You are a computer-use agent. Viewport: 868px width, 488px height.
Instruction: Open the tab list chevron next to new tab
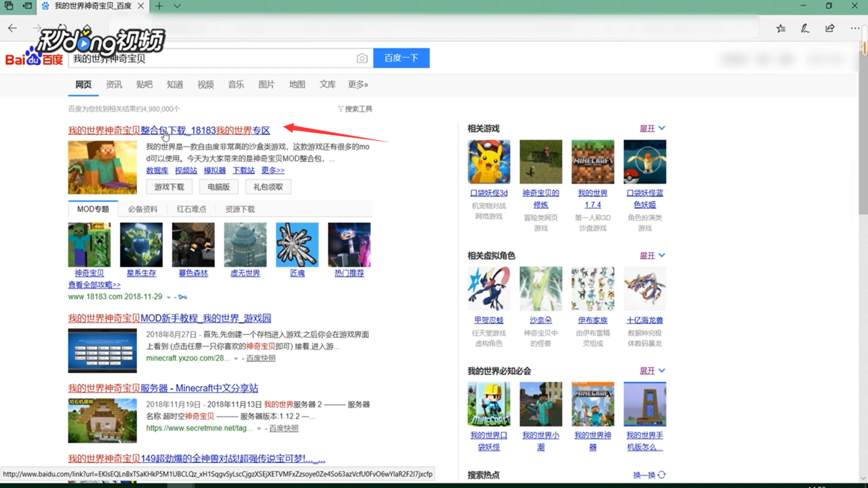click(177, 6)
